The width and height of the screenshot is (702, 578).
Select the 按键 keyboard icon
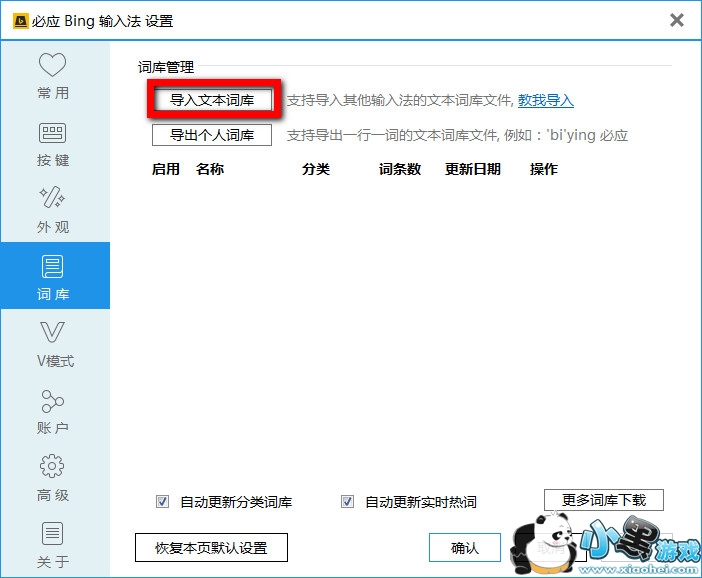[x=53, y=133]
